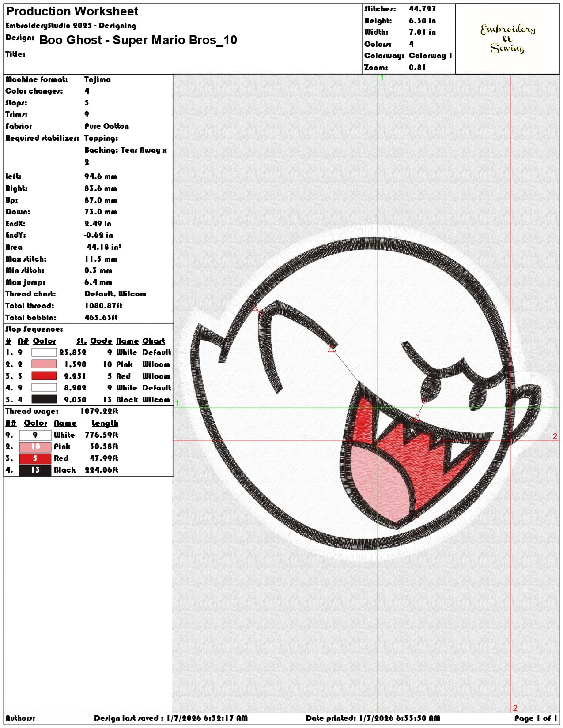The height and width of the screenshot is (728, 563).
Task: Click the 'Length' column header in thread usage
Action: click(105, 423)
